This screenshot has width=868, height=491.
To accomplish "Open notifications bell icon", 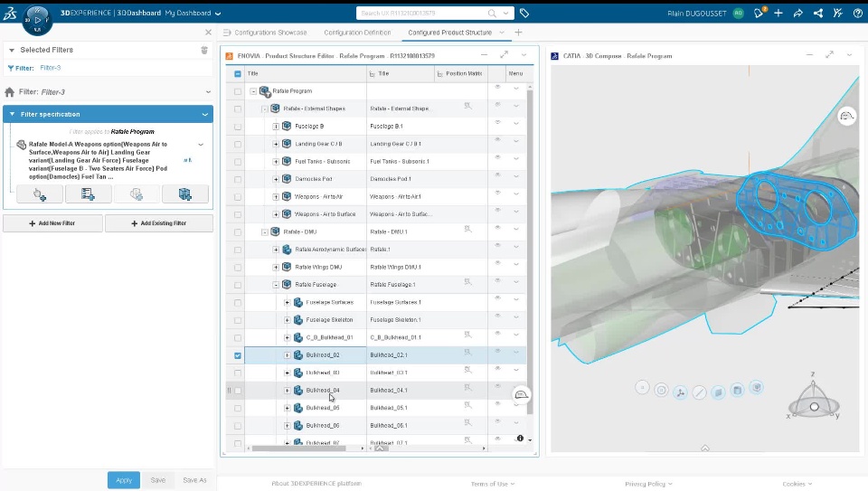I will pos(759,13).
